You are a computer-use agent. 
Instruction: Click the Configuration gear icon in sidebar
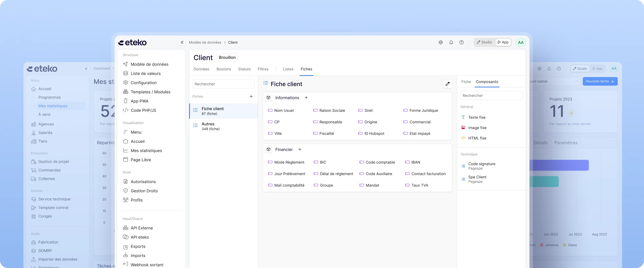tap(125, 83)
